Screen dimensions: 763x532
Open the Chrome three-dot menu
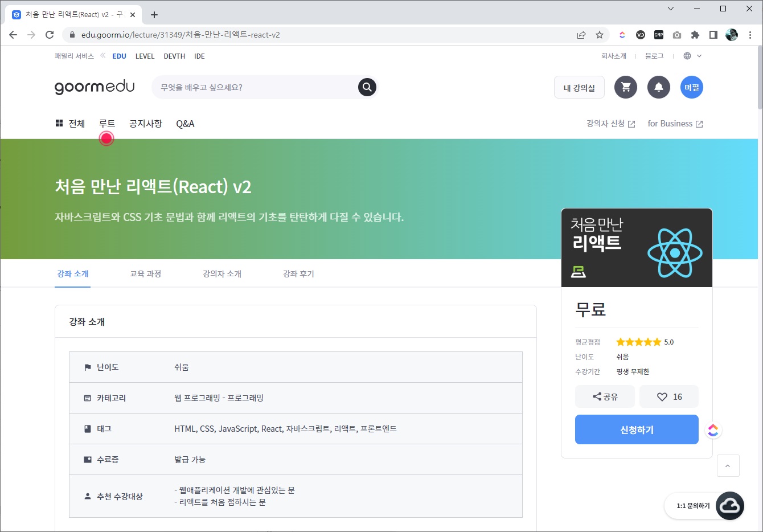[750, 35]
